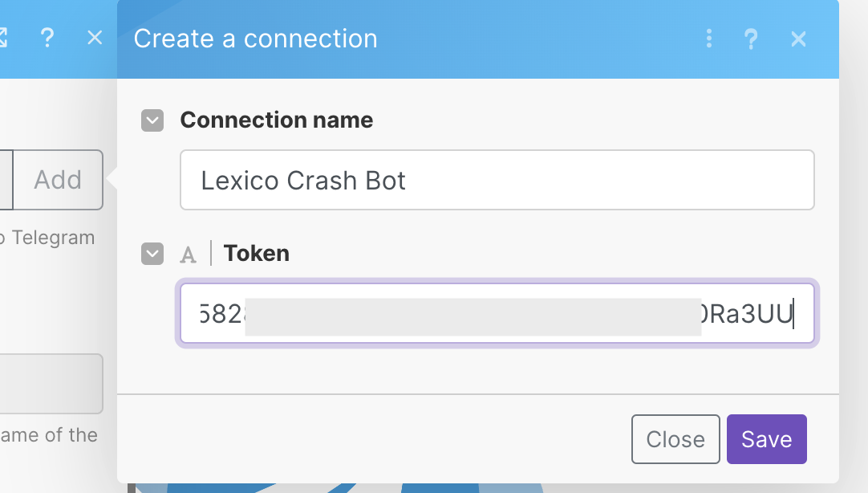Collapse the Connection name field chevron
Viewport: 868px width, 493px height.
click(152, 120)
